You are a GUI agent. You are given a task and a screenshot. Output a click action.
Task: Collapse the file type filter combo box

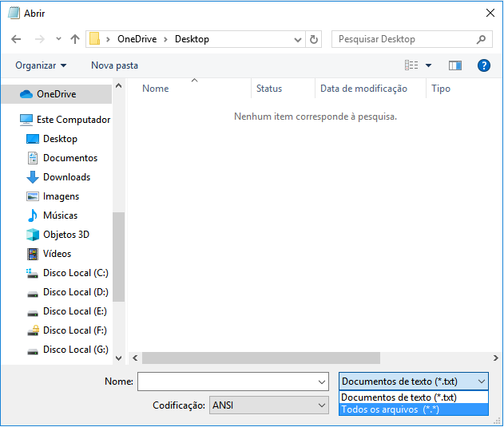click(x=414, y=382)
